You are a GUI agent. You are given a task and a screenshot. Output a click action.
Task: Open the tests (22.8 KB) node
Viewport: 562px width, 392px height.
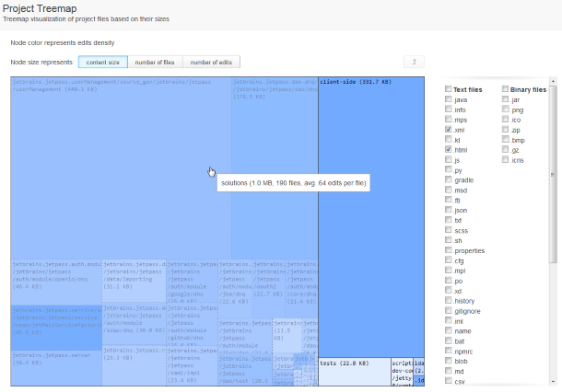tap(355, 372)
